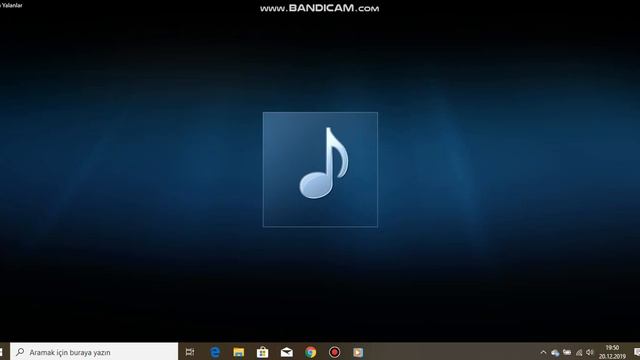Click the music note album art
Screen dimensions: 640x360
click(x=320, y=169)
